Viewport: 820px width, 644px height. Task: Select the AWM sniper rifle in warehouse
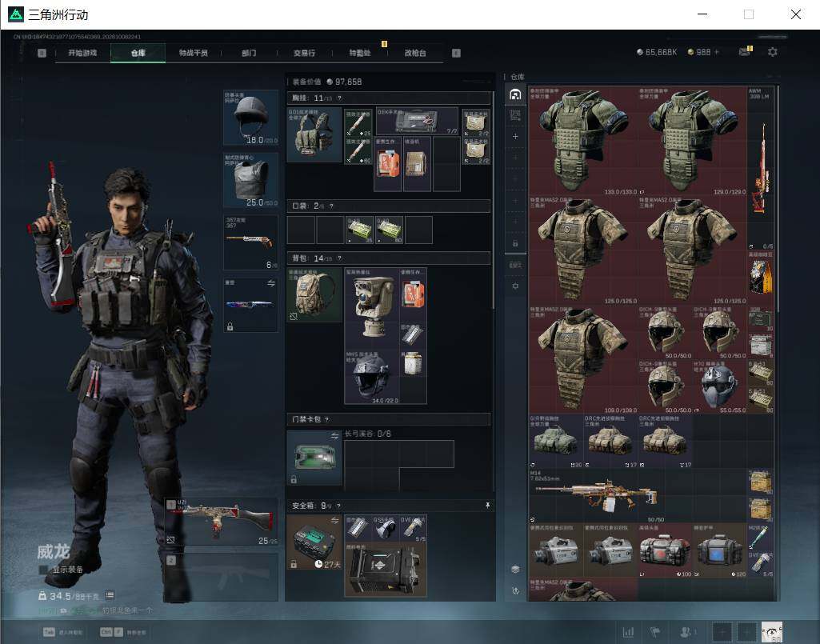tap(760, 169)
